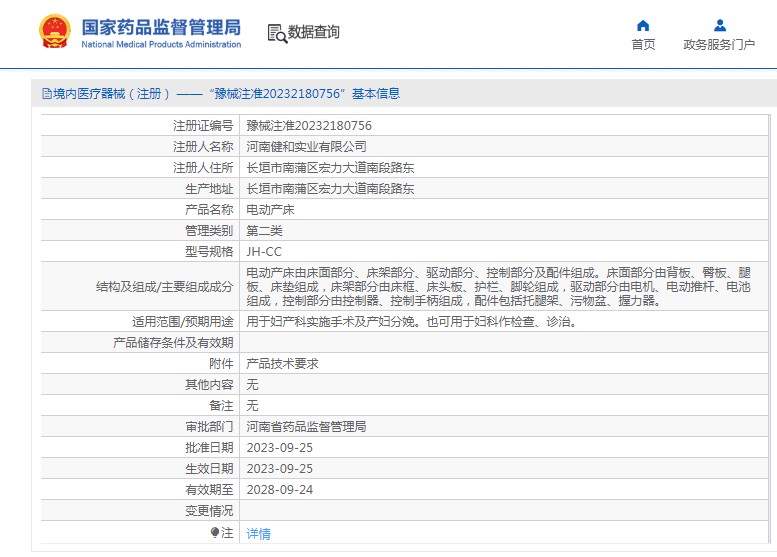The image size is (777, 557).
Task: Click the 变更情况 label
Action: point(209,510)
